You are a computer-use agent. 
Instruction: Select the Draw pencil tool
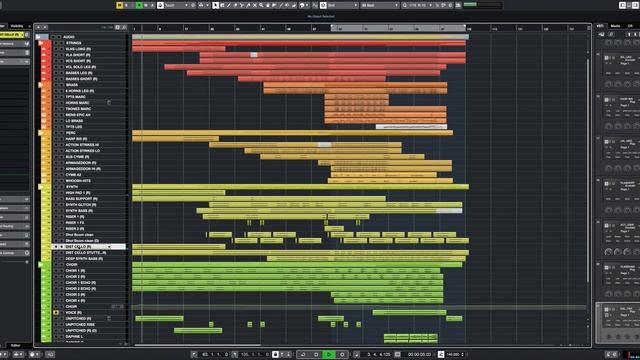(x=229, y=5)
